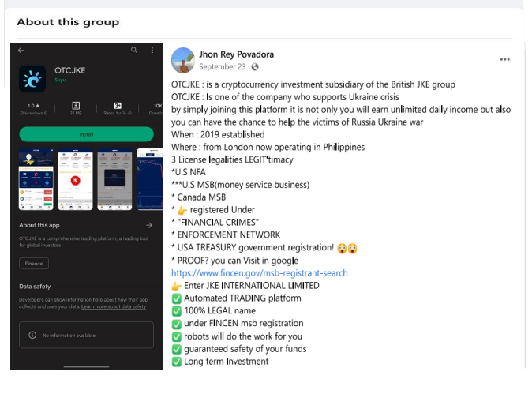Click the 'Enter JKE INTERNATIONAL LIMITED' line
Viewport: 532px width, 394px height.
click(x=245, y=285)
